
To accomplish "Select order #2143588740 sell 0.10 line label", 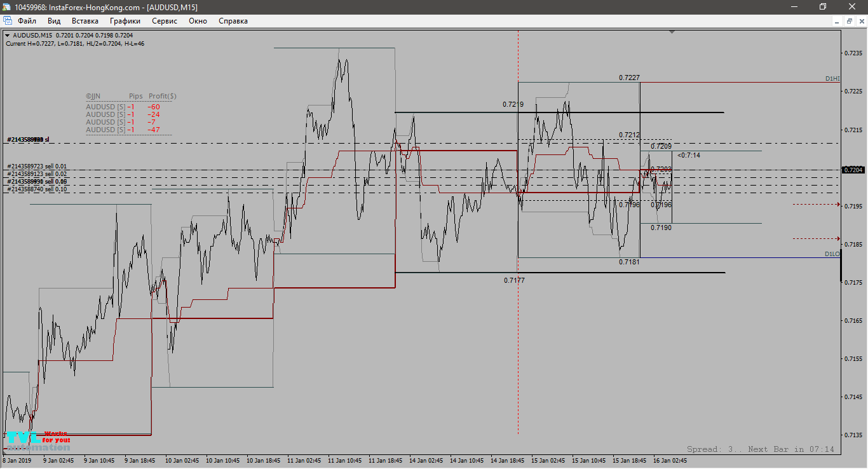I will pos(37,189).
